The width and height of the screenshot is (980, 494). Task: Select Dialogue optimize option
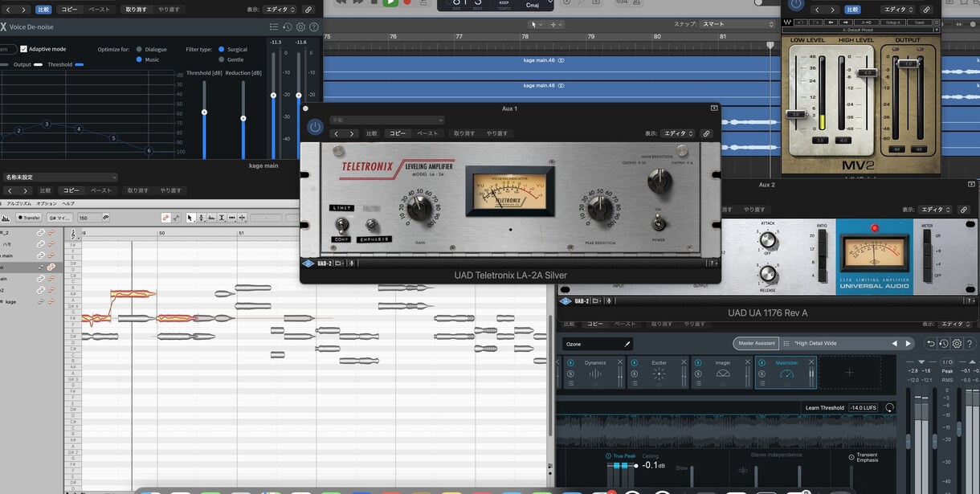tap(139, 49)
